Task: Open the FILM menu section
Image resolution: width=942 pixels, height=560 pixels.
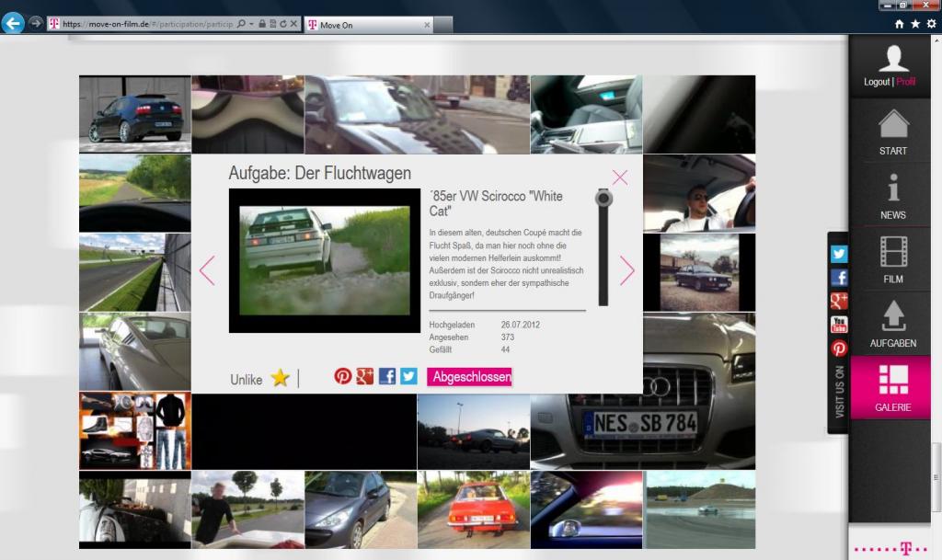Action: 893,259
